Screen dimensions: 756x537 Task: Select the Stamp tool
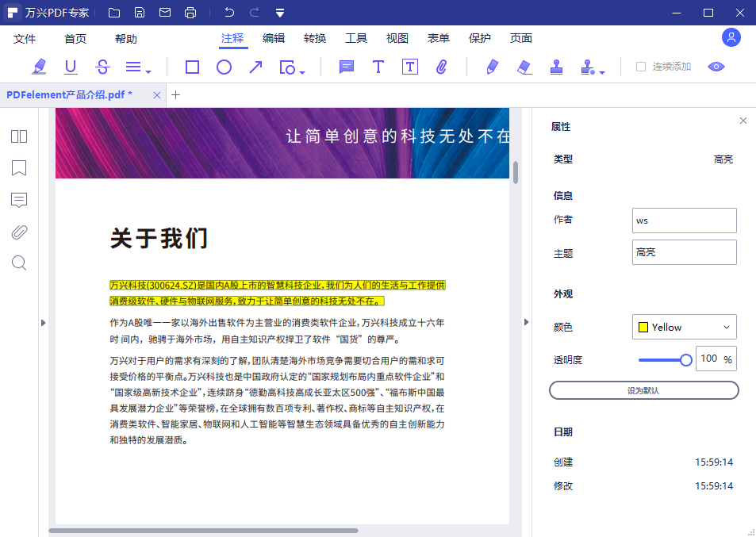click(x=556, y=67)
